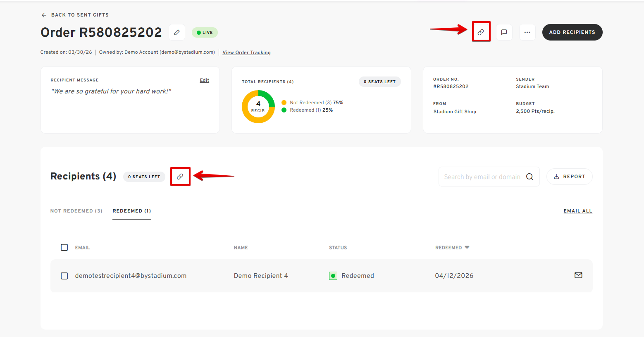Viewport: 644px width, 337px height.
Task: Click the back arrow to sent gifts
Action: point(44,15)
